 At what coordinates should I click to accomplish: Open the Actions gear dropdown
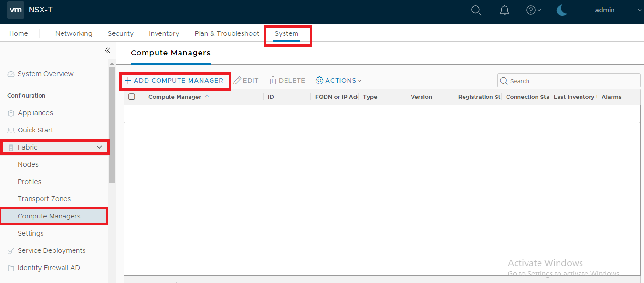pos(338,81)
